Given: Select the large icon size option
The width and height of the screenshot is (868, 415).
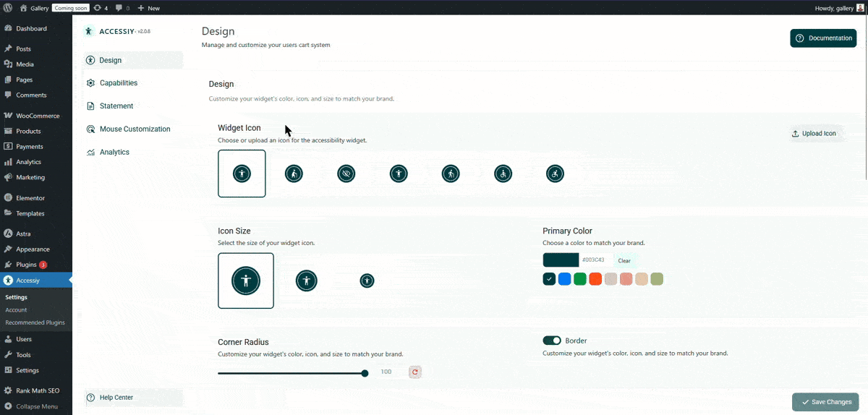Looking at the screenshot, I should pos(246,281).
